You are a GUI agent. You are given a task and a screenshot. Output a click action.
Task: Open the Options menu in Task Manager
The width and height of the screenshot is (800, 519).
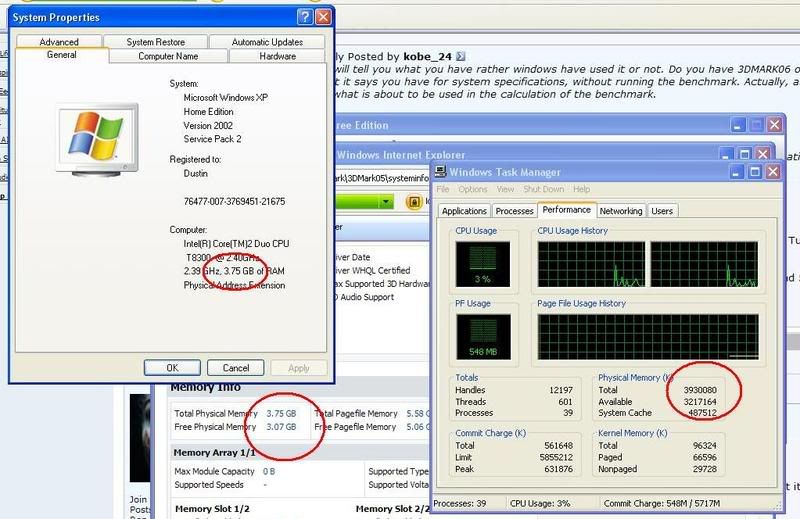pyautogui.click(x=472, y=189)
